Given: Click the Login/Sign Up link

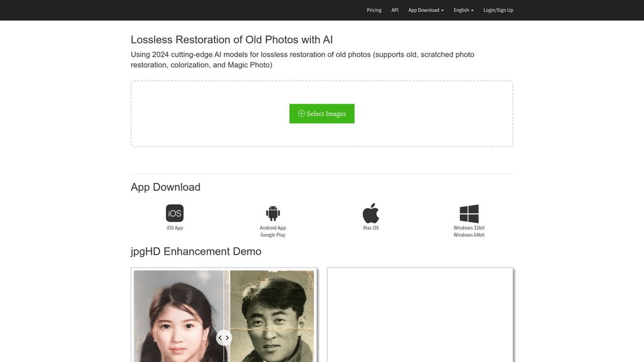Looking at the screenshot, I should pos(498,10).
